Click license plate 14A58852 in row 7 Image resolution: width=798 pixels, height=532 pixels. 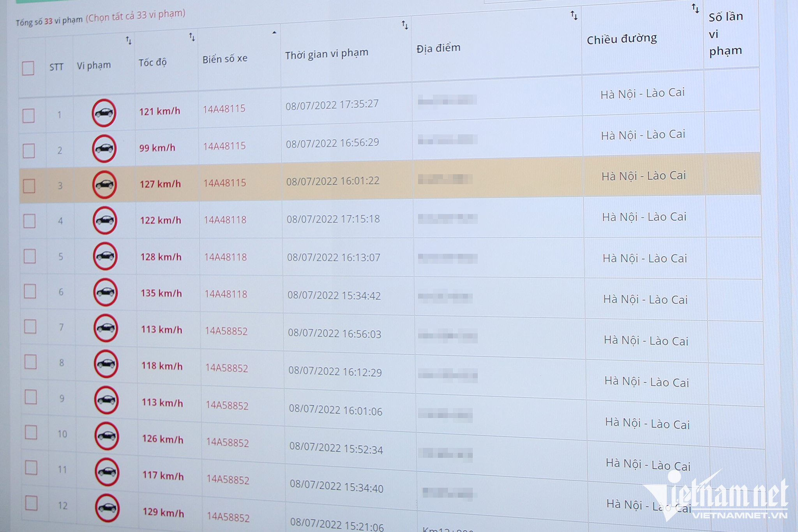(x=226, y=331)
